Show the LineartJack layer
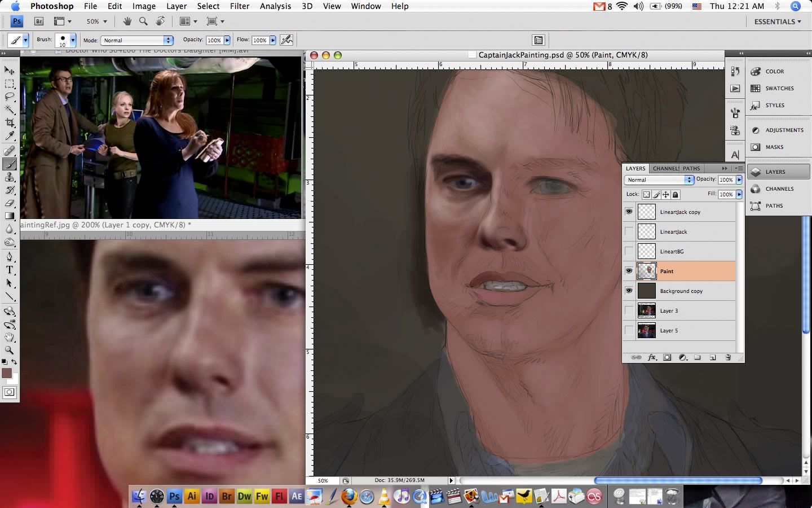 [x=629, y=231]
